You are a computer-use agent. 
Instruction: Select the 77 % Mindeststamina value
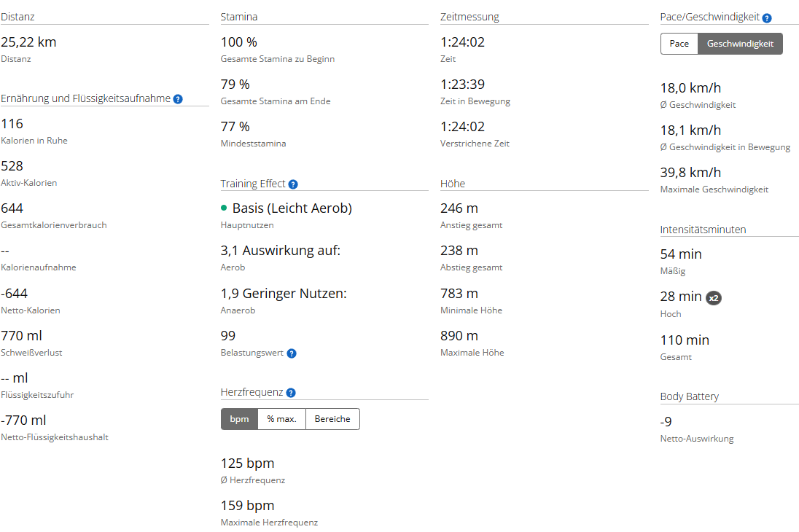(235, 126)
